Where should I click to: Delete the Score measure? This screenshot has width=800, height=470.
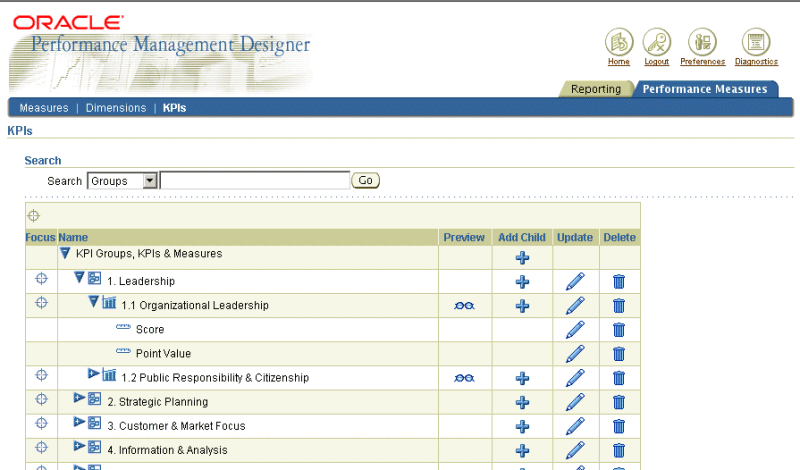click(619, 330)
